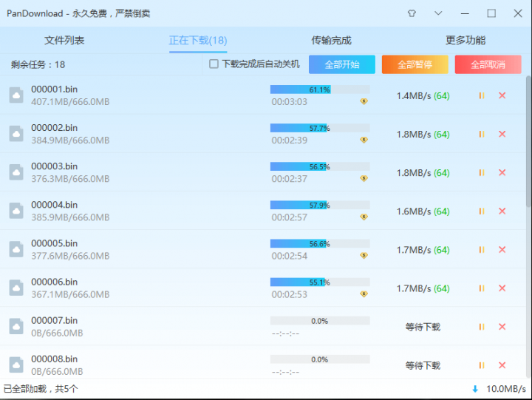Enable 下载完成后自动关机 checkbox
The image size is (532, 400).
(x=214, y=64)
